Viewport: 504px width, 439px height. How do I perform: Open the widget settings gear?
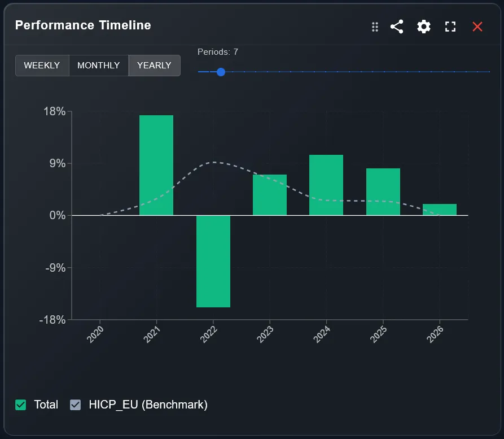[423, 26]
